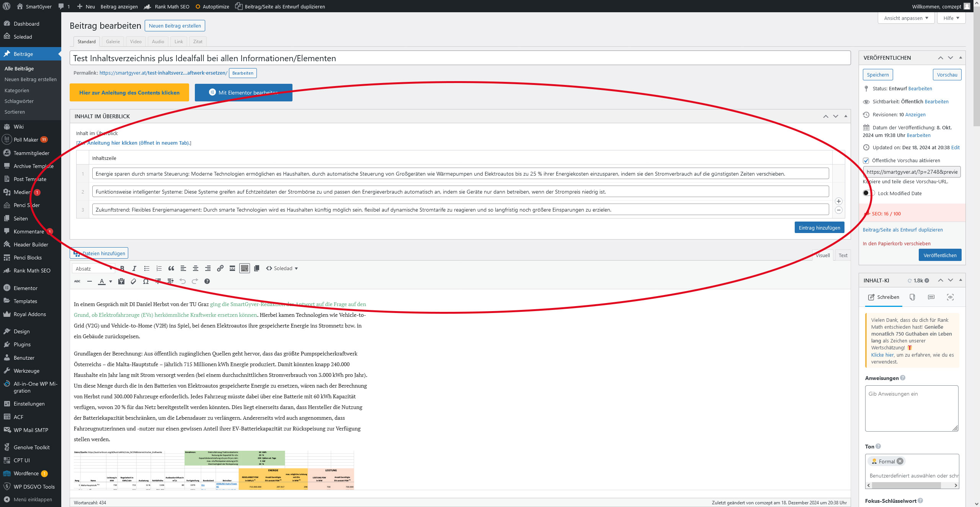
Task: Click the numbered list icon
Action: 159,269
